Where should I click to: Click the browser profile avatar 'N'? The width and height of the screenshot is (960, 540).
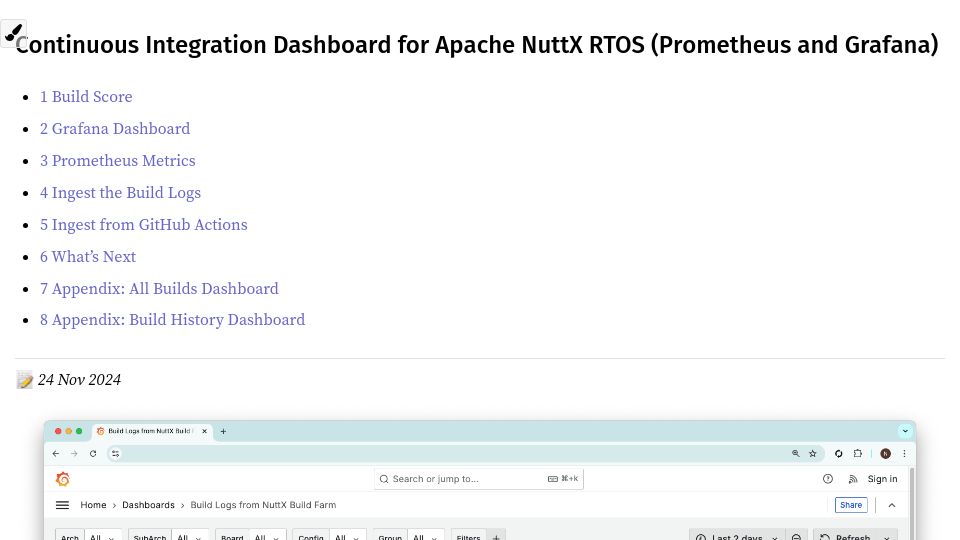(885, 454)
